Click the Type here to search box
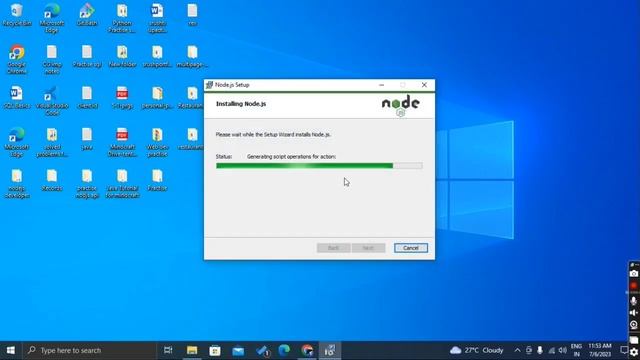Viewport: 640px width, 360px height. tap(90, 350)
